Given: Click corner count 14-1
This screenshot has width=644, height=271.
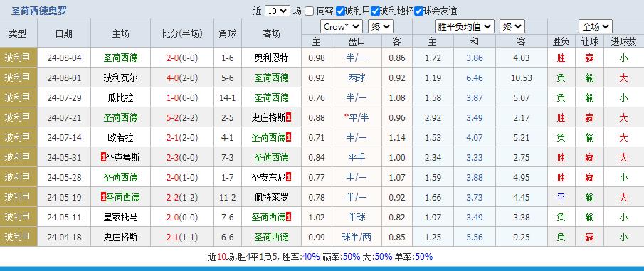Looking at the screenshot, I should coord(228,97).
